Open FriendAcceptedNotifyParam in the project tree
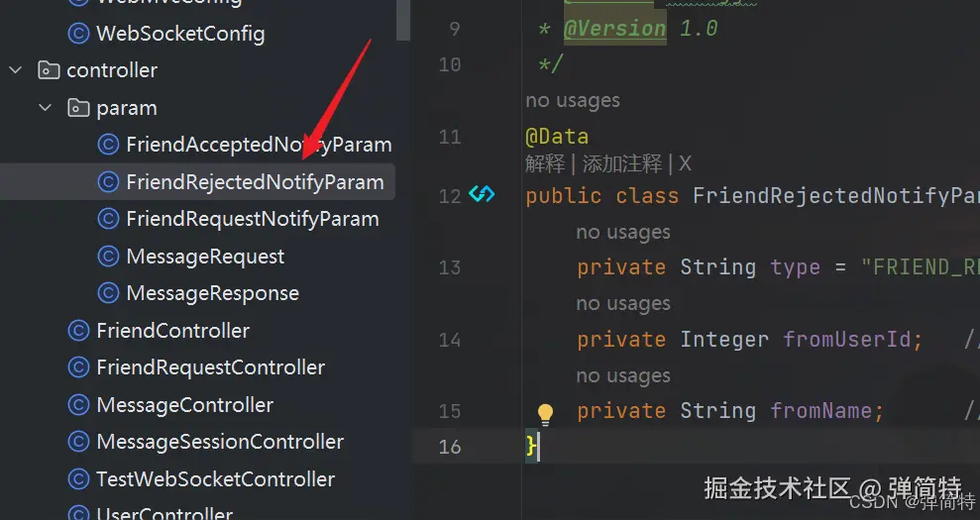This screenshot has width=980, height=520. point(259,145)
